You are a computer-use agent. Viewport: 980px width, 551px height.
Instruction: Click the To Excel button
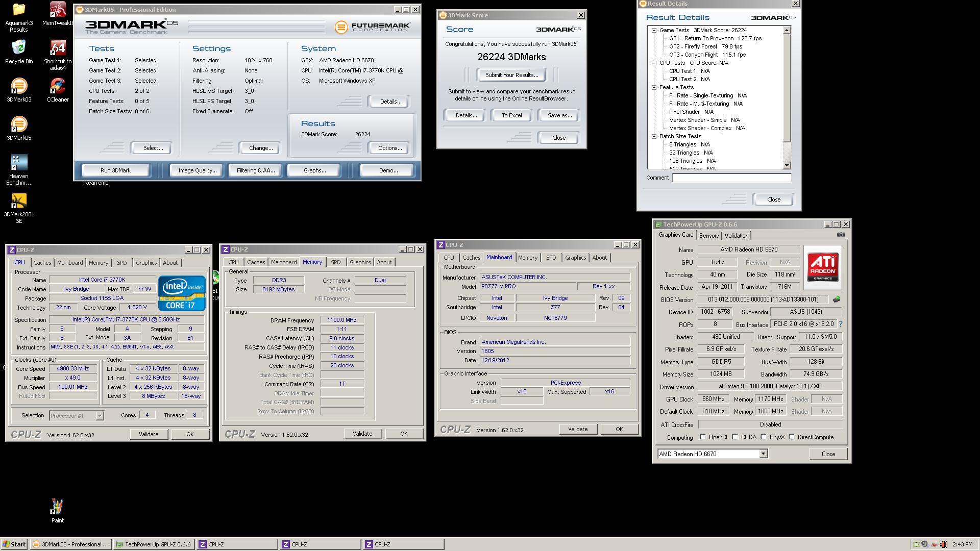511,115
